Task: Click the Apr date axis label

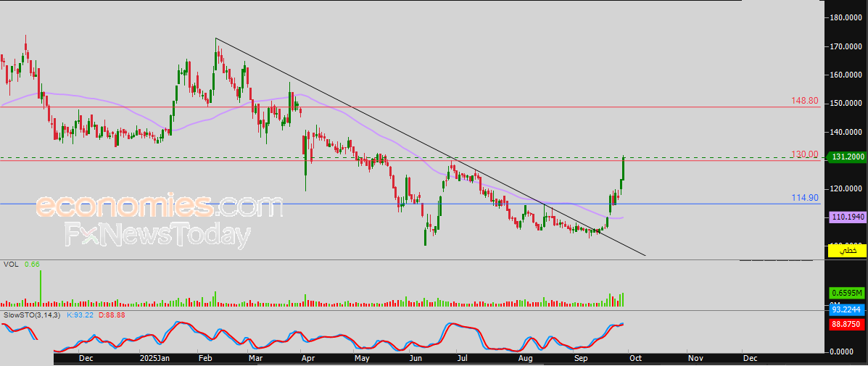Action: pyautogui.click(x=307, y=359)
